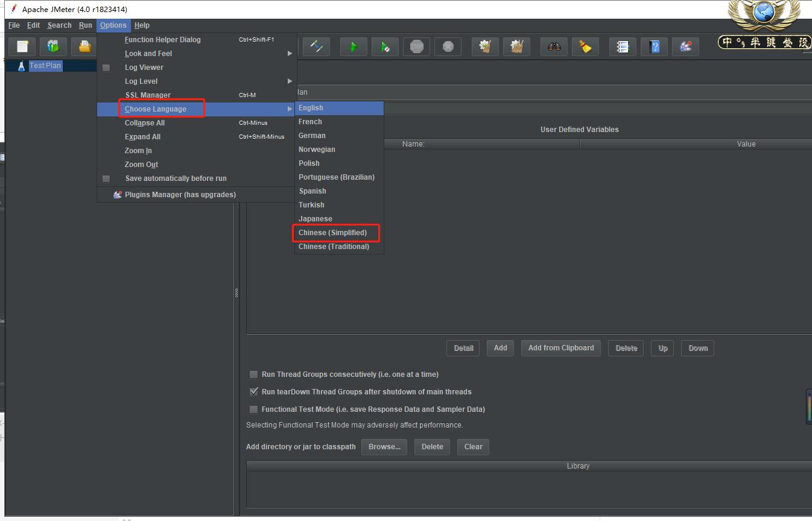Click the Value column header
Viewport: 812px width, 521px height.
(746, 144)
